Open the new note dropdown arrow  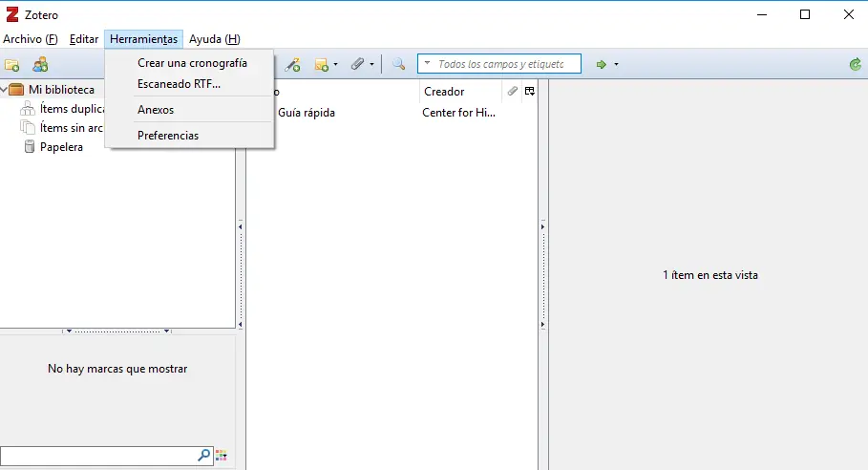click(335, 65)
